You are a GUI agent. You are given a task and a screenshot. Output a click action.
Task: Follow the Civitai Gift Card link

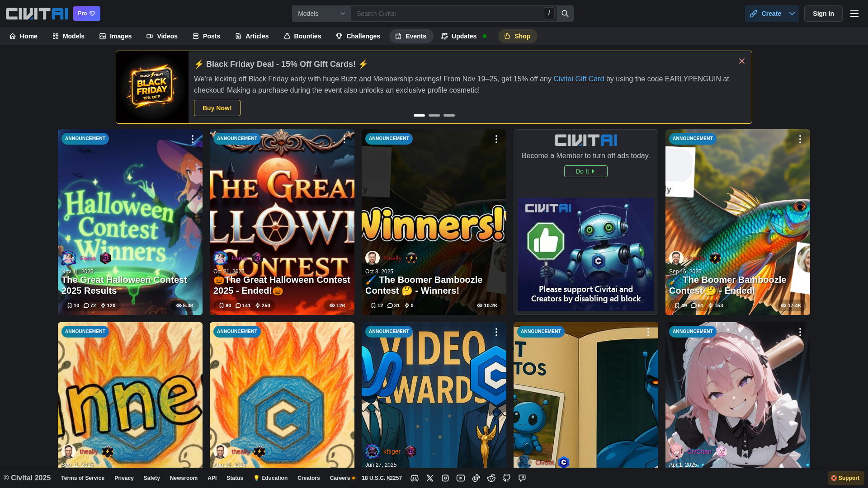pos(579,79)
